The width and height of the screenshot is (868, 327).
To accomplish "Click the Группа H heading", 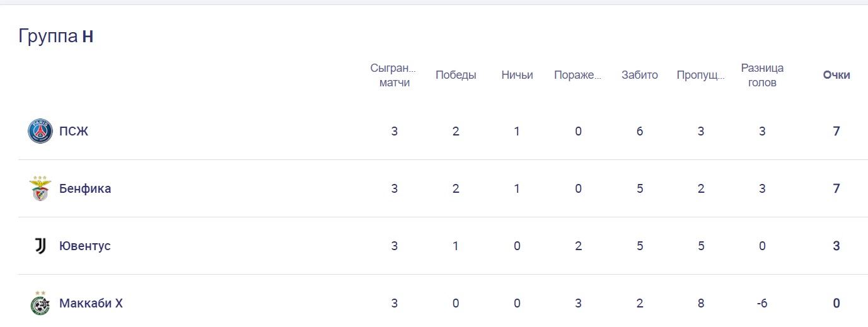I will coord(56,36).
